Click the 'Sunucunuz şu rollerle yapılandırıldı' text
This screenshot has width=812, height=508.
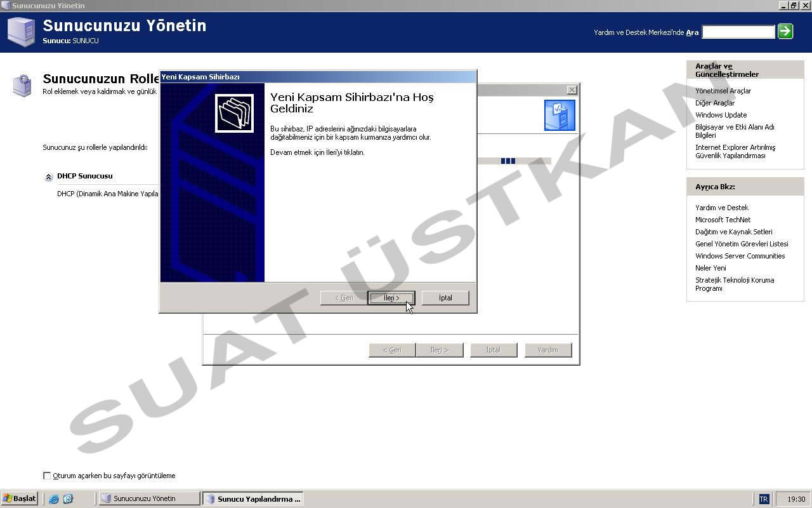[x=95, y=147]
